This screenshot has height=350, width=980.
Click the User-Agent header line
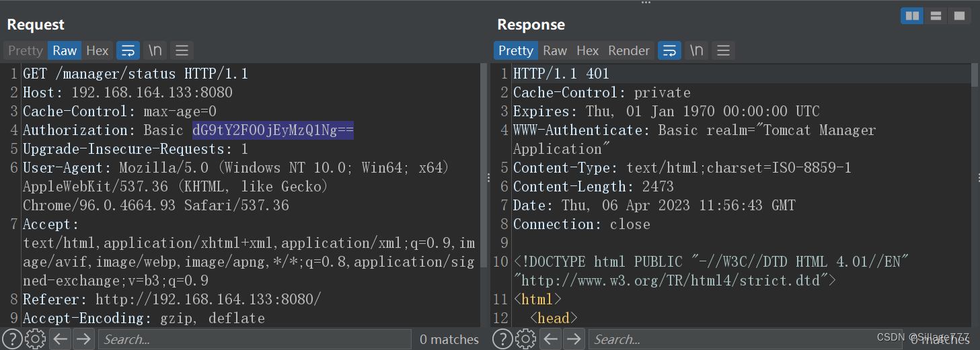[236, 187]
